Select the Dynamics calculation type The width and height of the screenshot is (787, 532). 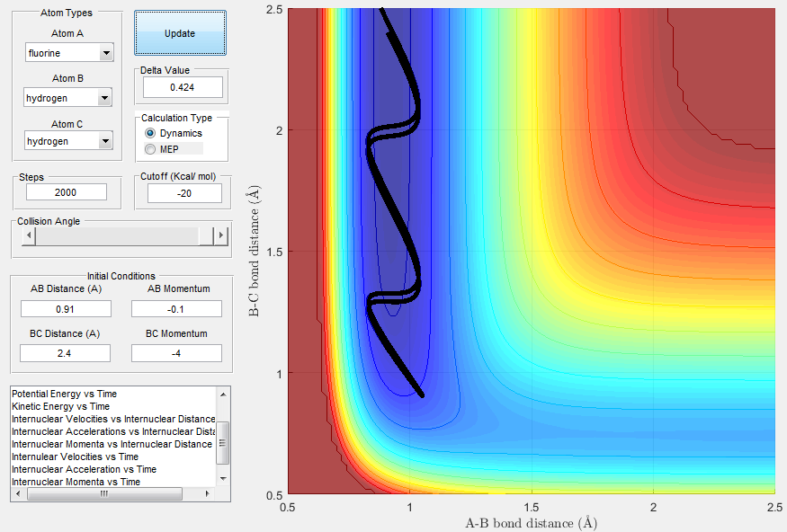[x=174, y=133]
